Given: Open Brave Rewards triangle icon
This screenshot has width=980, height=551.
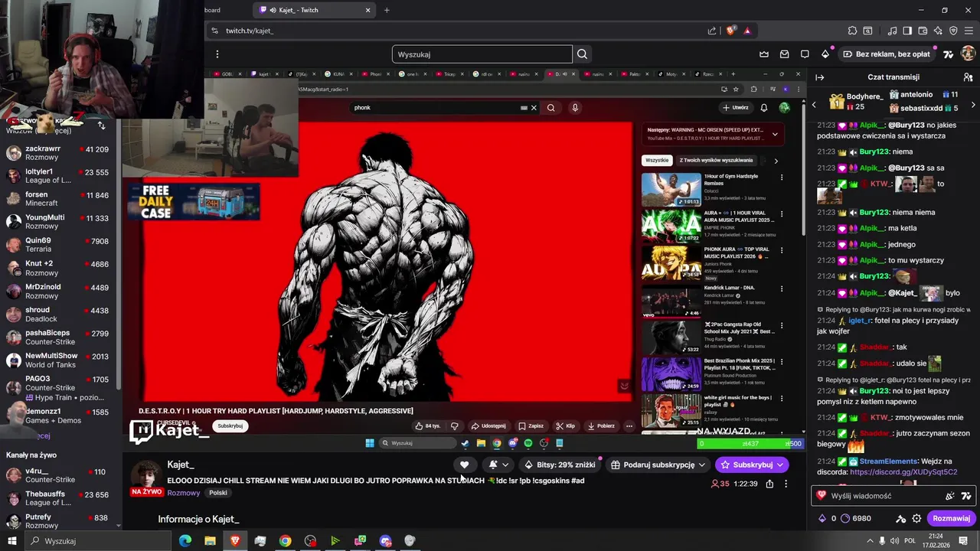Looking at the screenshot, I should 747,31.
